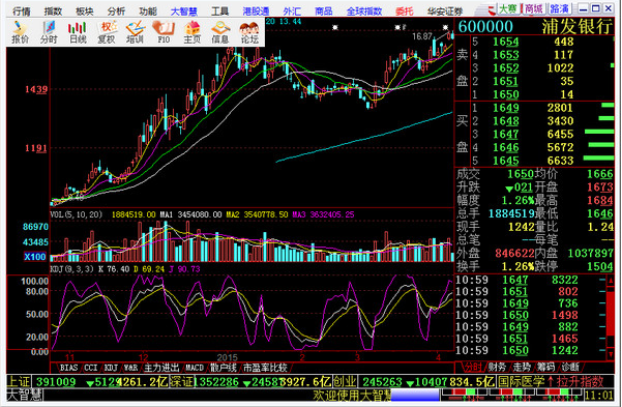Open the 论坛 forum icon

(x=250, y=32)
